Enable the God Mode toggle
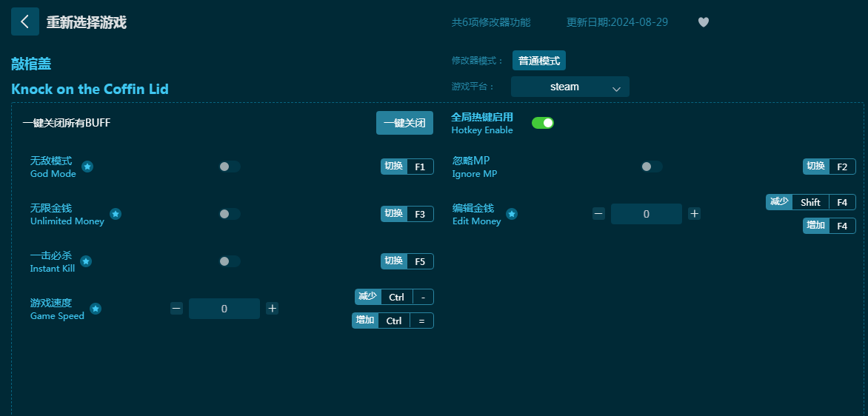 tap(230, 167)
